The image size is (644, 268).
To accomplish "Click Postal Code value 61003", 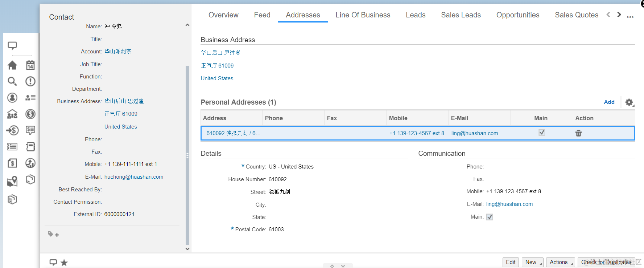I will [x=276, y=230].
